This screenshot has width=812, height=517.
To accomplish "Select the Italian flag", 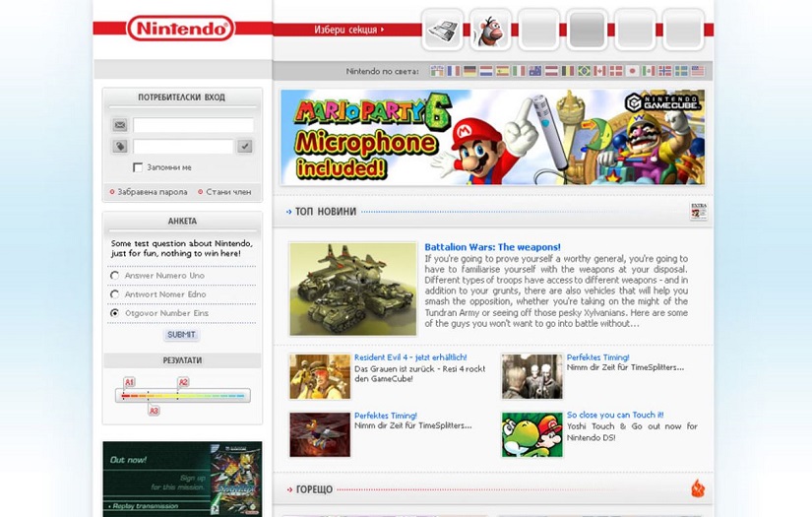I will pos(519,71).
